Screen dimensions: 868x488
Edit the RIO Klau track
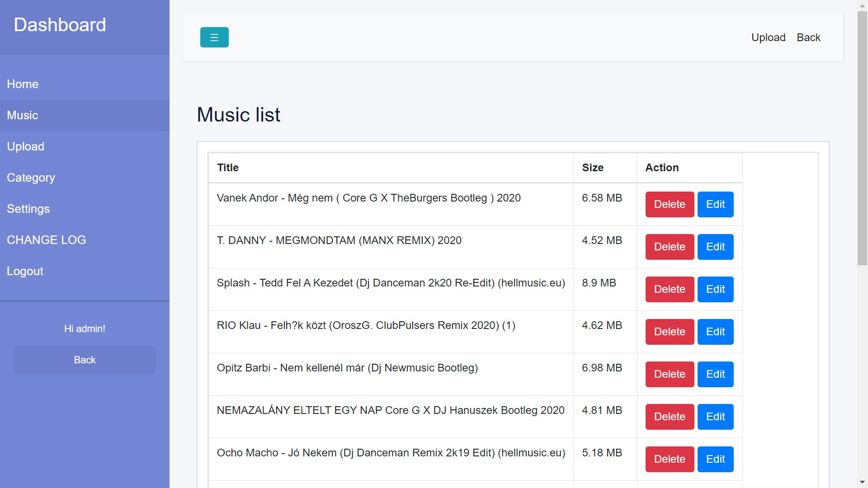[715, 332]
